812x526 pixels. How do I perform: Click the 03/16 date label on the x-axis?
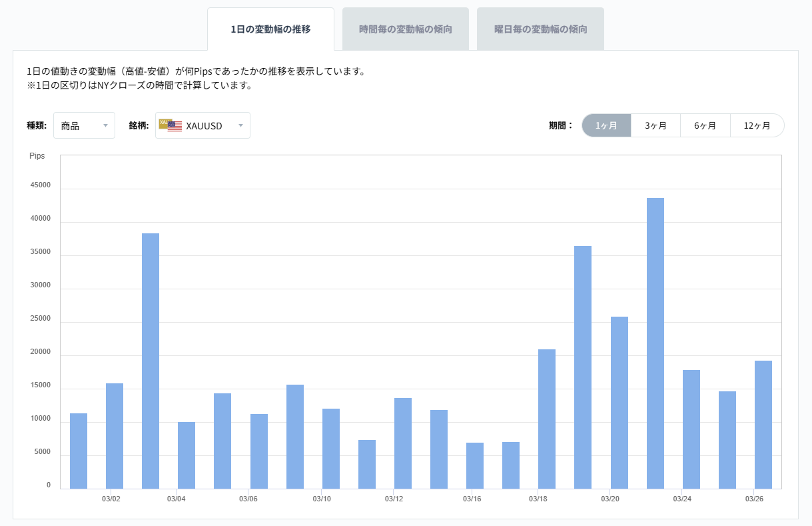(x=473, y=498)
